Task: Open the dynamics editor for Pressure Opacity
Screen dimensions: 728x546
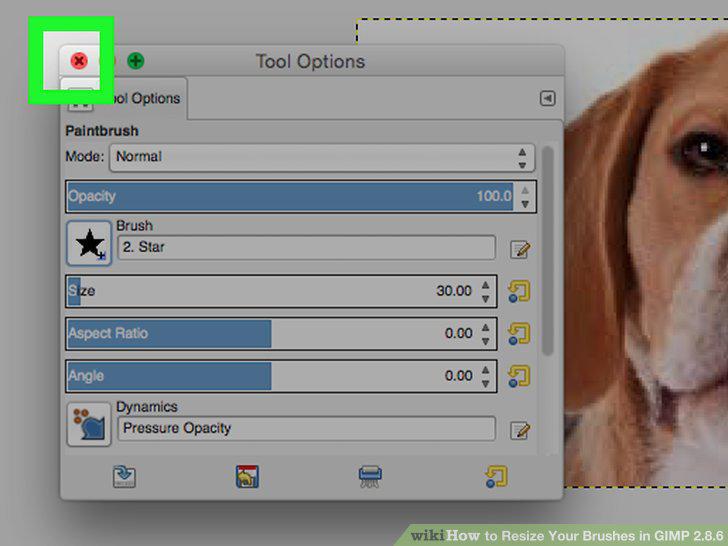Action: pos(520,430)
